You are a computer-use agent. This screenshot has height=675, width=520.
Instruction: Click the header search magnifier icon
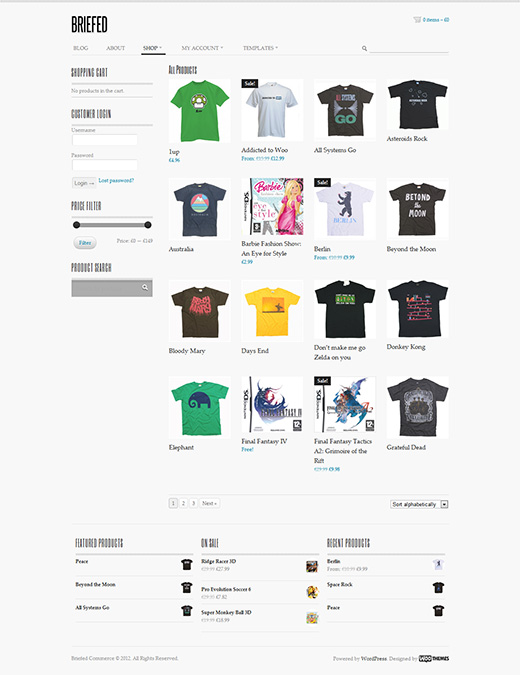364,48
